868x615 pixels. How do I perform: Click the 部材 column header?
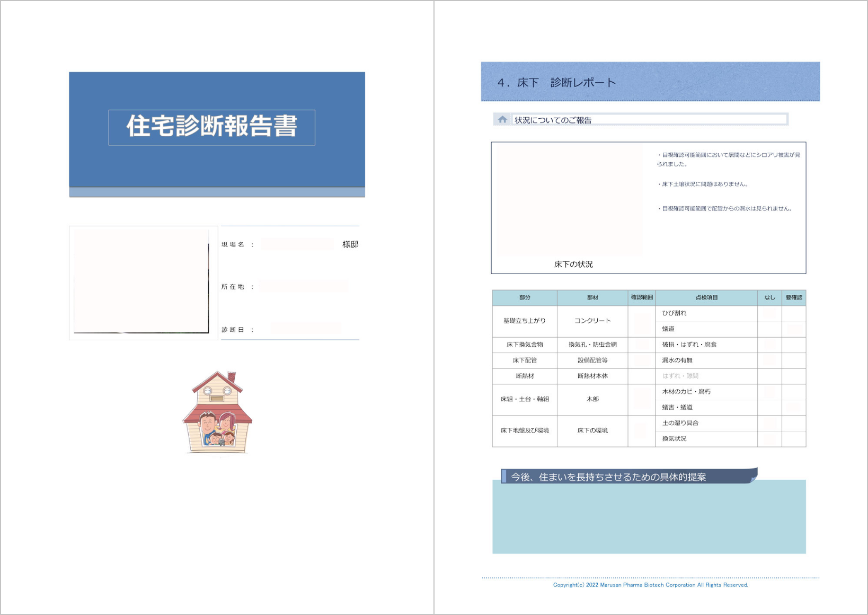[592, 297]
